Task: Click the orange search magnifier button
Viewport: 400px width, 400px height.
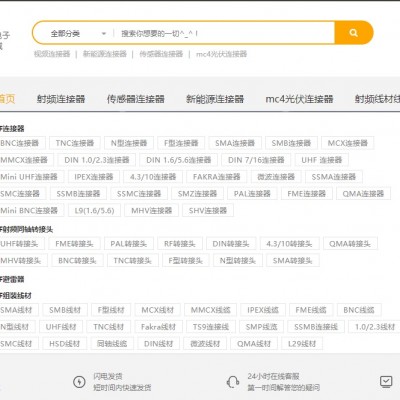Action: [353, 33]
